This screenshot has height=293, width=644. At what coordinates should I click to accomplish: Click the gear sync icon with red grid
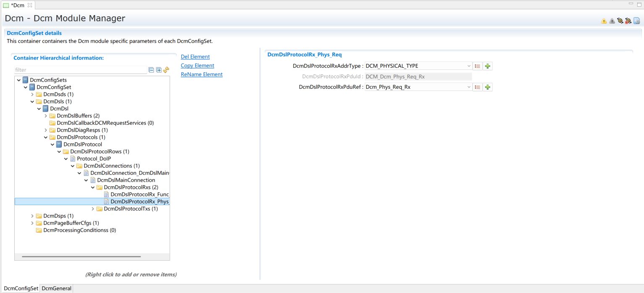click(628, 21)
